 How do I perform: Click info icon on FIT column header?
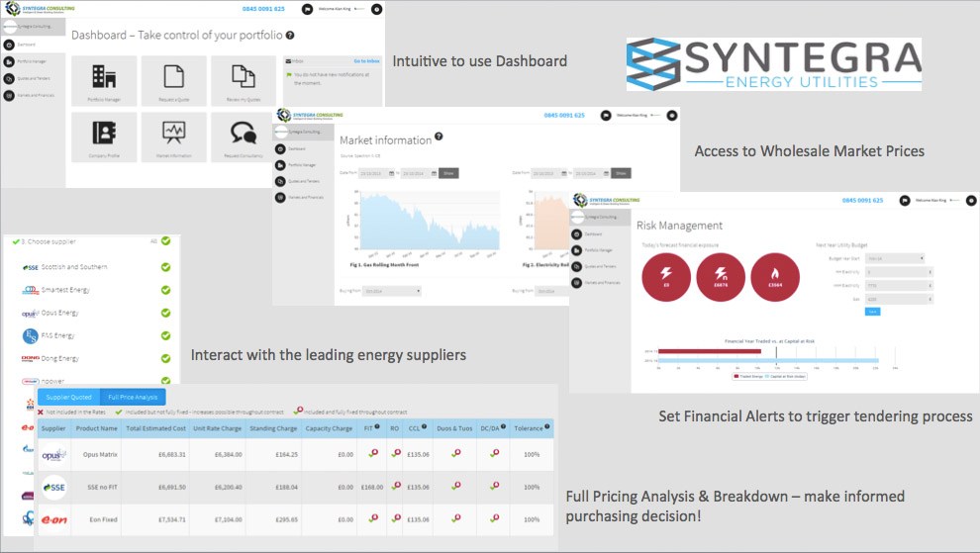pos(377,426)
